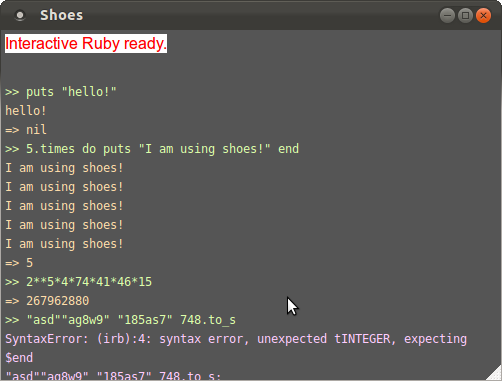Image resolution: width=502 pixels, height=381 pixels.
Task: Click the "SyntaxError: (irb):4" error line
Action: 236,339
